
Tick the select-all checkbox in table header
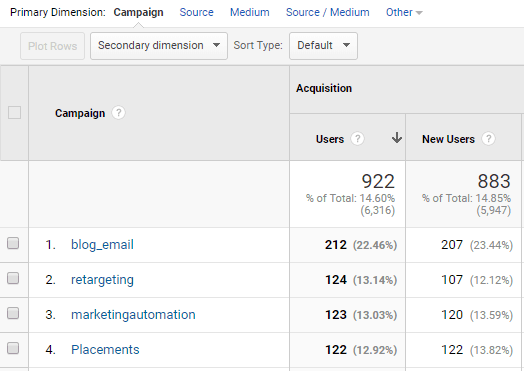[14, 113]
